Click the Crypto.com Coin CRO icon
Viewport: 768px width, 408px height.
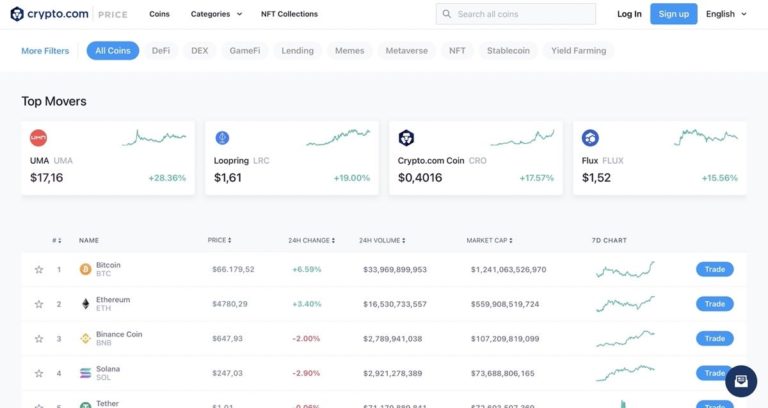[x=406, y=138]
